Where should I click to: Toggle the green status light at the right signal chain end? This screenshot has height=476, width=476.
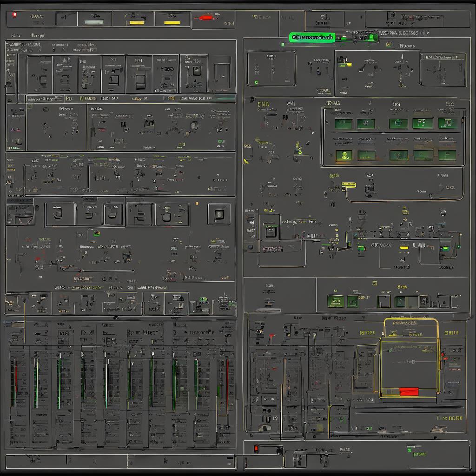445,248
